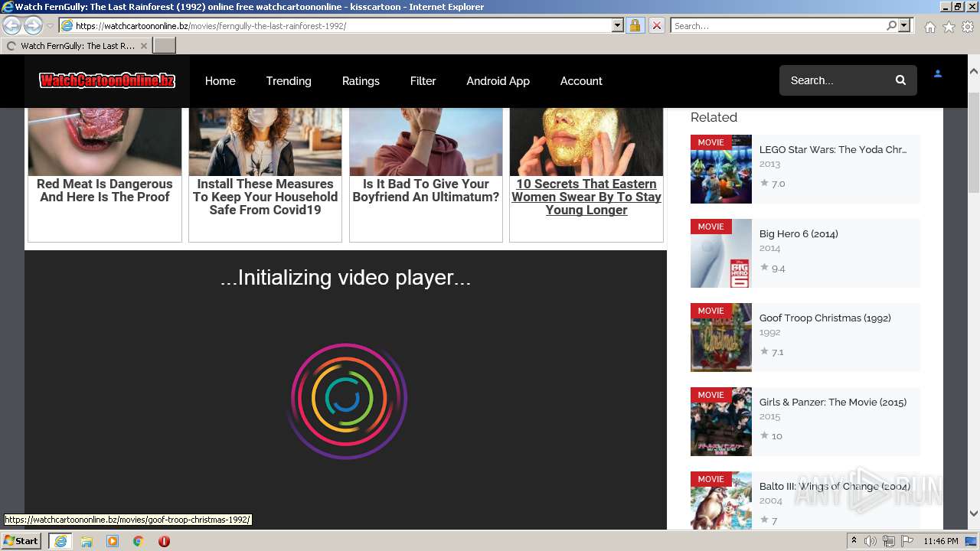Click the Action Center flag icon

coord(907,541)
